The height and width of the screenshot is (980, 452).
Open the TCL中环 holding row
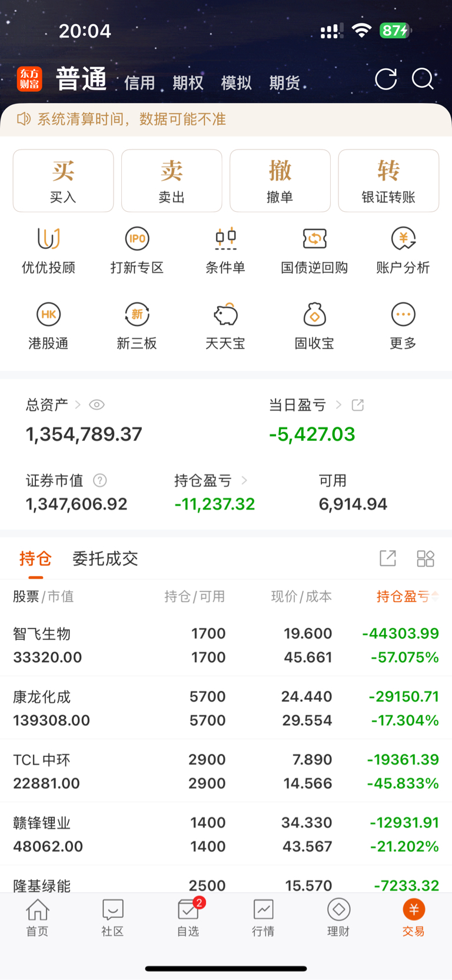(226, 771)
